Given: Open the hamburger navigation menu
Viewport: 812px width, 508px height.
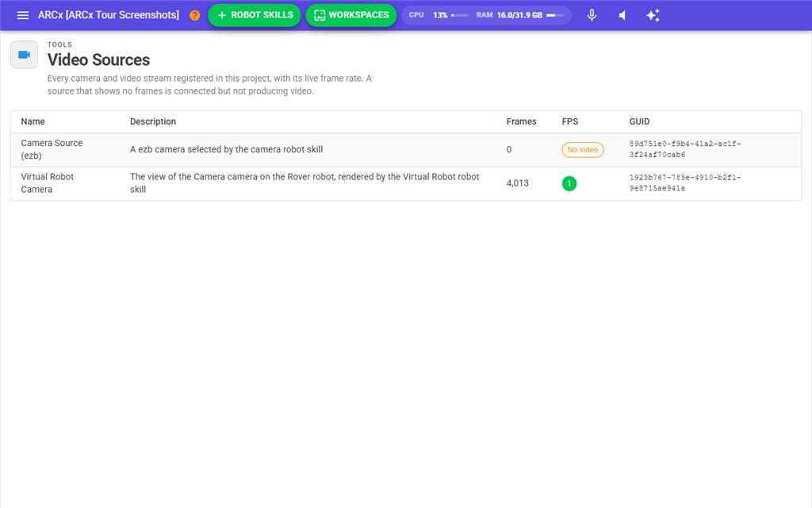Looking at the screenshot, I should click(x=23, y=15).
